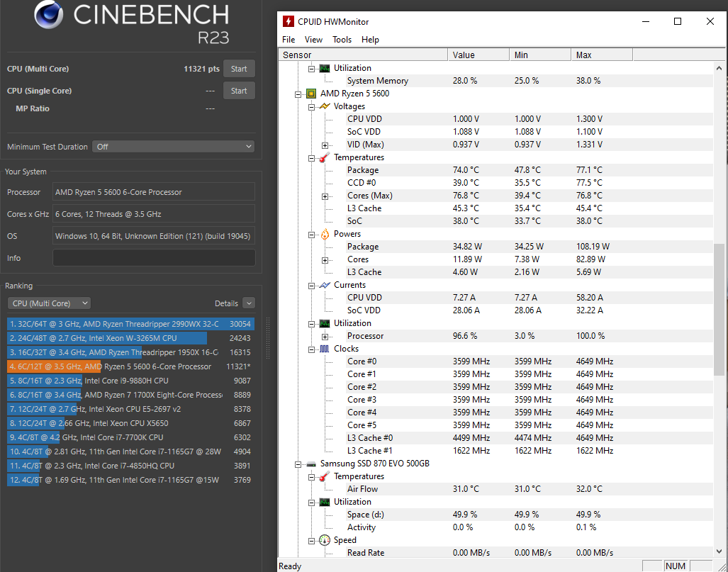Click the Cinebench sphere logo
The image size is (728, 572).
(x=49, y=15)
